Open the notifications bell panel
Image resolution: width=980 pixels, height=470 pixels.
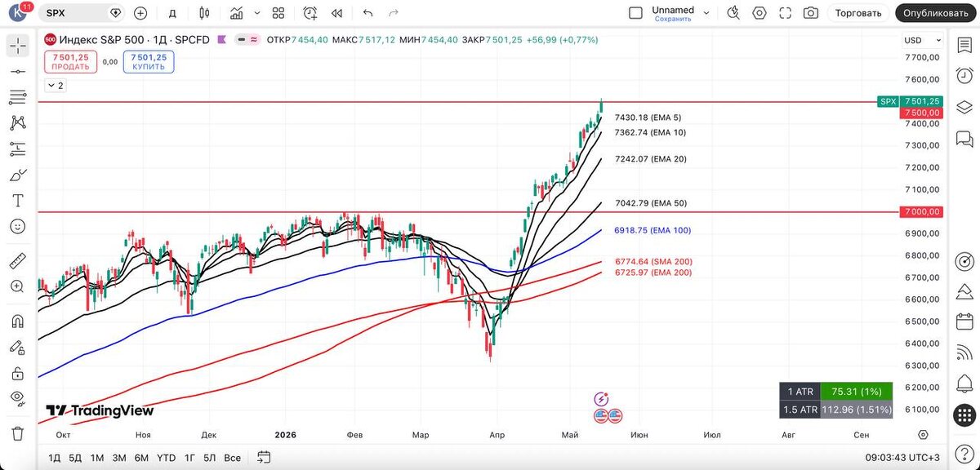(964, 384)
